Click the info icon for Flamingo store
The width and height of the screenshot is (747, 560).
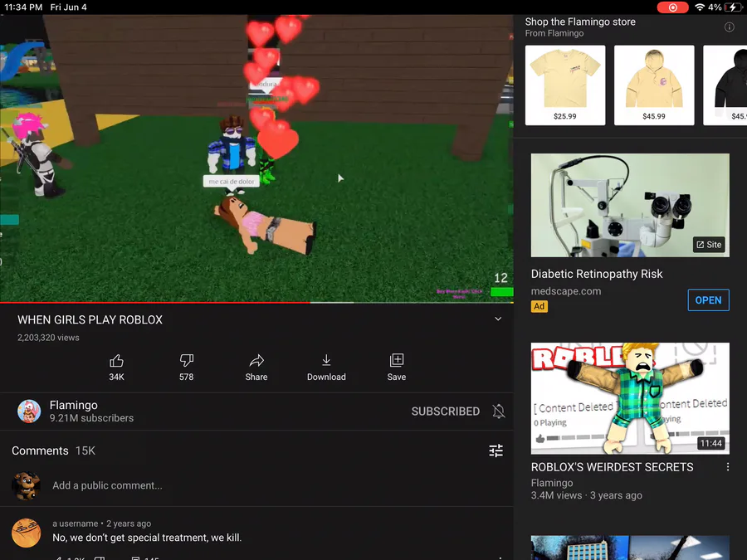coord(729,27)
